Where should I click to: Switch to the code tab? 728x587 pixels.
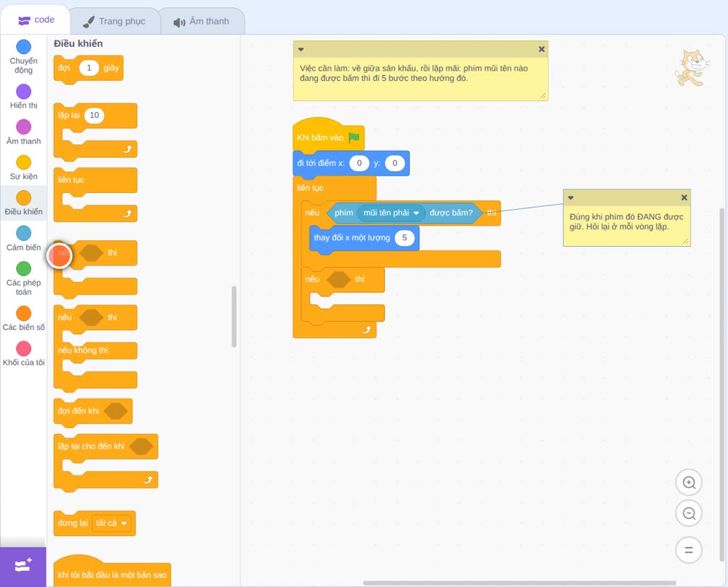pos(36,20)
